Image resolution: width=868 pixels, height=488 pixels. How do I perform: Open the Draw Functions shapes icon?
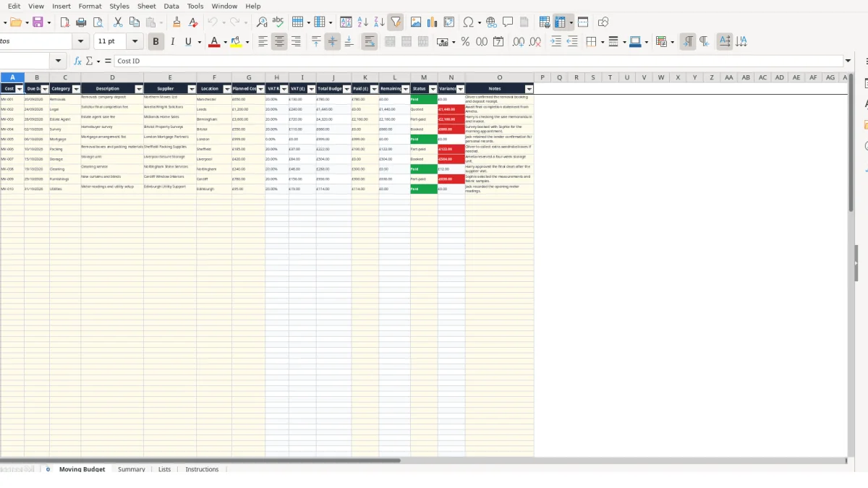603,22
